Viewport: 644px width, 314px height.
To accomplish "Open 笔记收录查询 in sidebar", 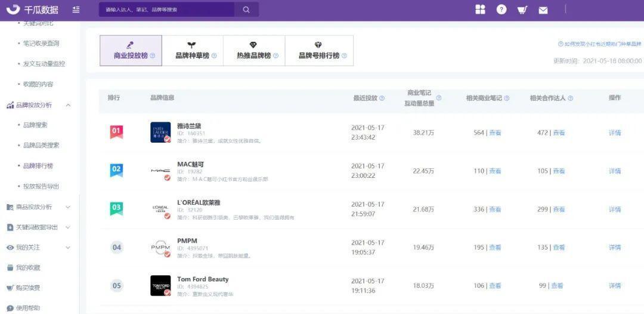I will [41, 43].
